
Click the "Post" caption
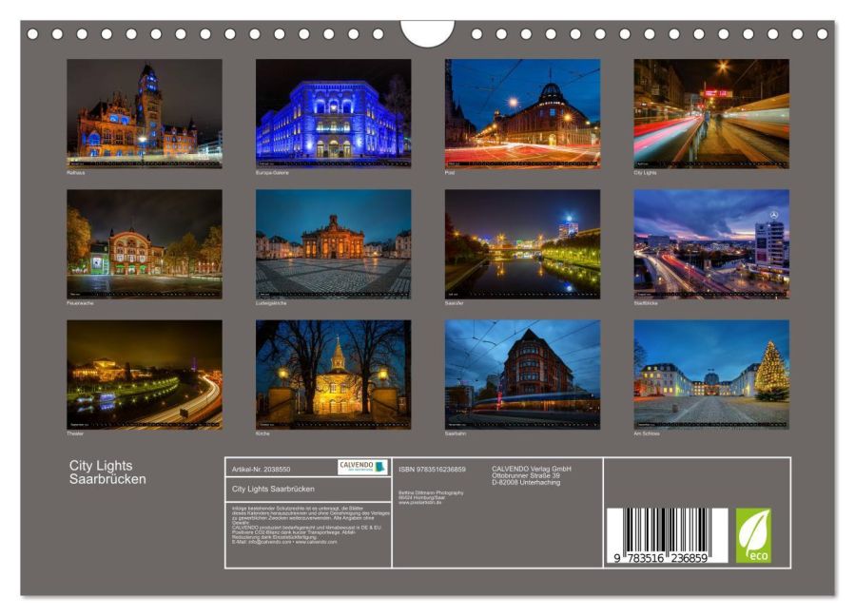[450, 173]
